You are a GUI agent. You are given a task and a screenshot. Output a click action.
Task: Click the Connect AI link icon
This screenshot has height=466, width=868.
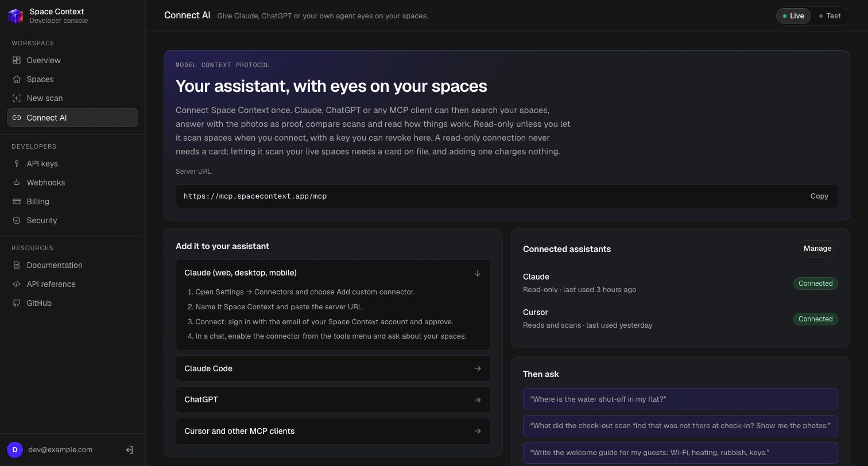point(17,118)
